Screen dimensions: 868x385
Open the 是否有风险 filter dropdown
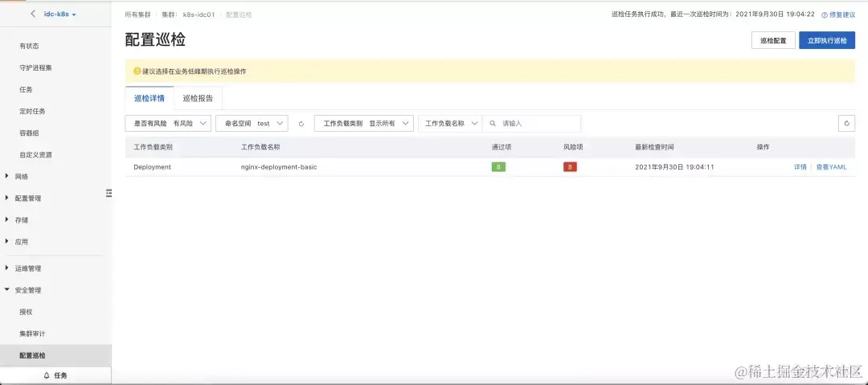click(168, 124)
